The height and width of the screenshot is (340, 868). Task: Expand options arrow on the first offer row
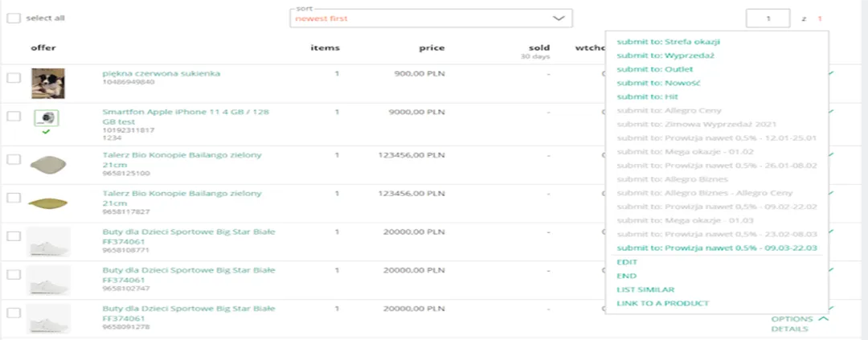coord(830,73)
